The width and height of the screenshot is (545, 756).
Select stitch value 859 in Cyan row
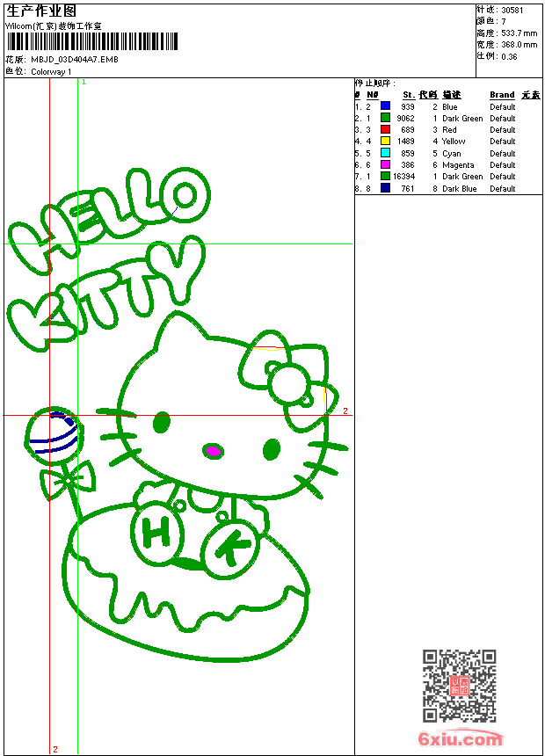coord(408,154)
